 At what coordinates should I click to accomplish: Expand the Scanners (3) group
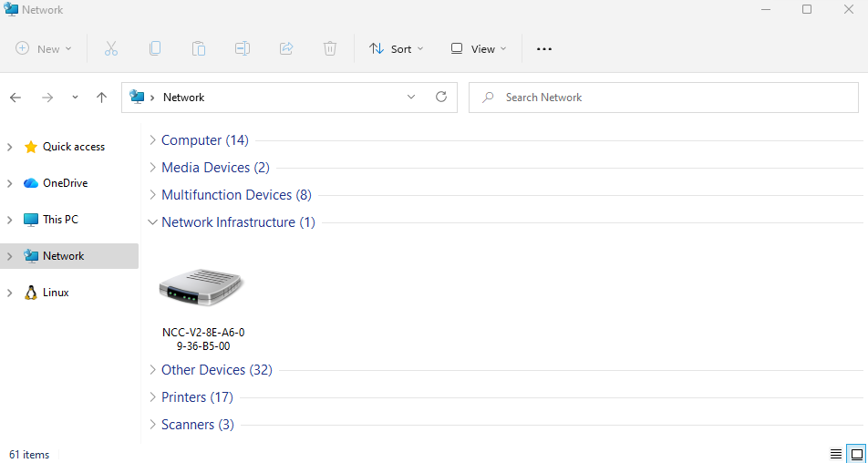pos(153,425)
